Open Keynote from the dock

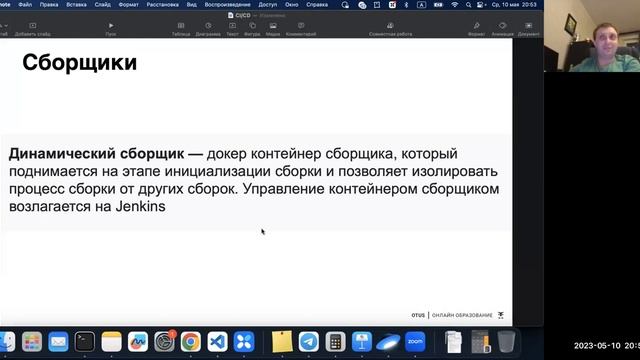click(x=362, y=341)
